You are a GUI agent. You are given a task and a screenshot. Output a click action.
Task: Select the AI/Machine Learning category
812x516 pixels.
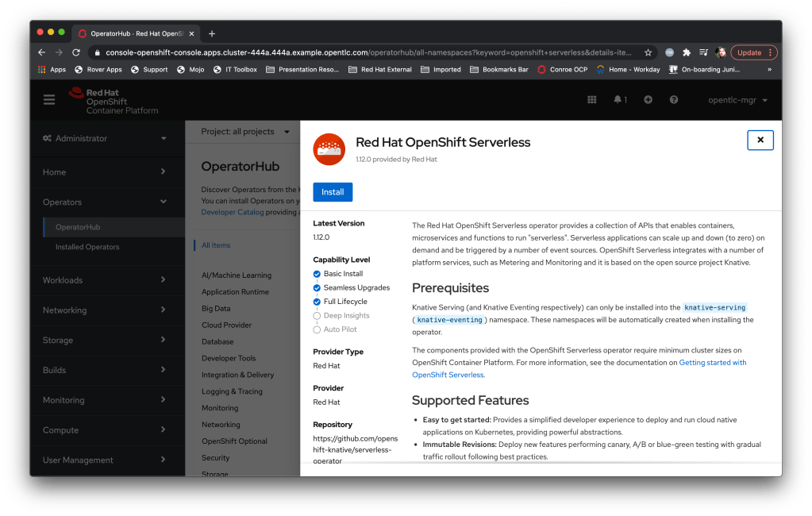[x=236, y=275]
